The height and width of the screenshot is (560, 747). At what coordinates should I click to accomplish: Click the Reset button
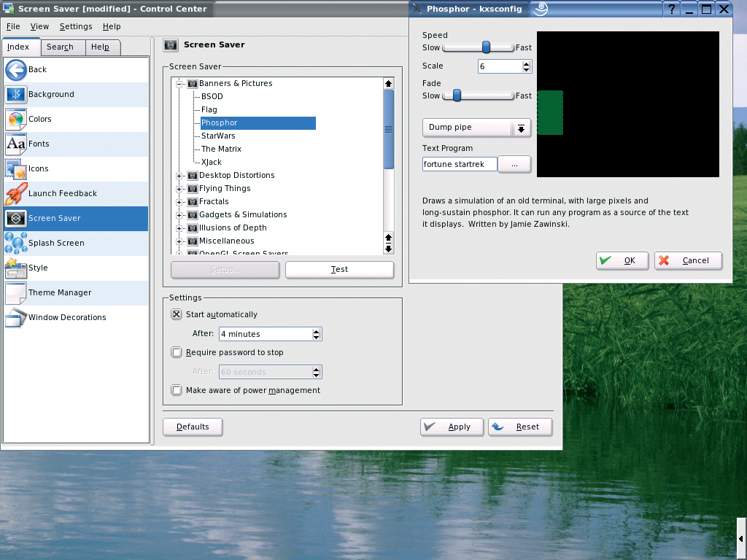[x=520, y=427]
